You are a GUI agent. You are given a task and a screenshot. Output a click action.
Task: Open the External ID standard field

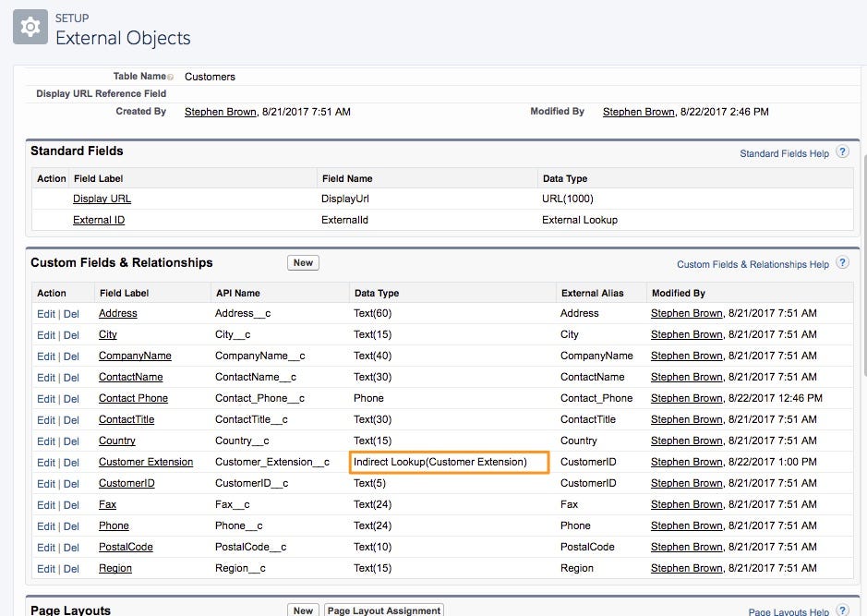[99, 220]
